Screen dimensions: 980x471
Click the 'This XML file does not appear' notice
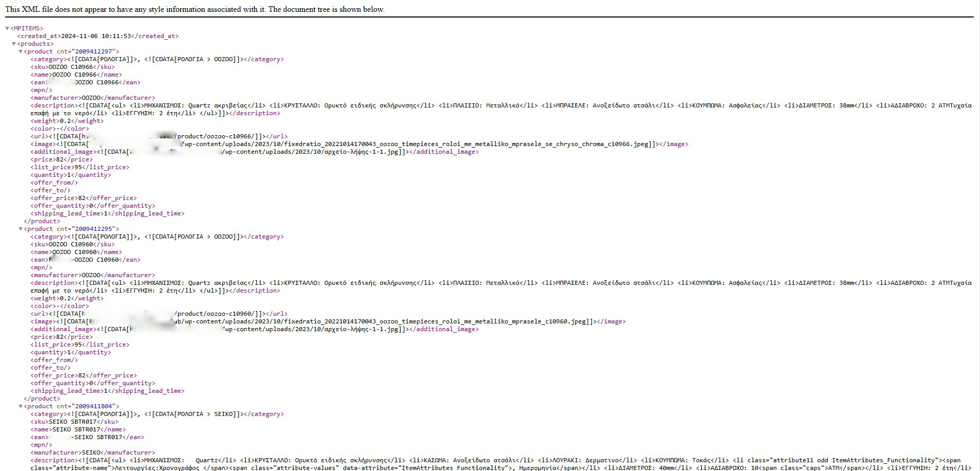tap(195, 9)
